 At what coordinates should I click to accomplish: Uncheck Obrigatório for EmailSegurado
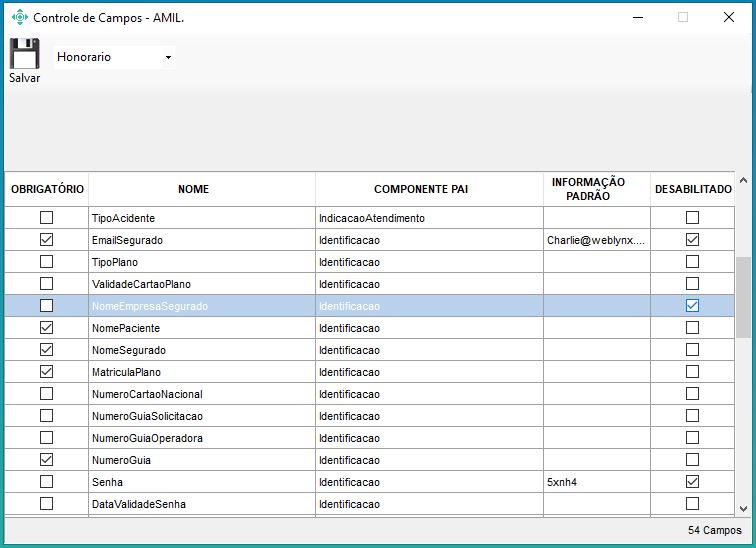pyautogui.click(x=46, y=240)
